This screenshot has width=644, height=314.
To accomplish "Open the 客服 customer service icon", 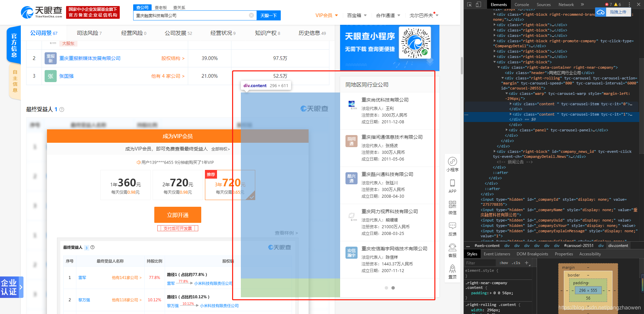I will tap(452, 249).
